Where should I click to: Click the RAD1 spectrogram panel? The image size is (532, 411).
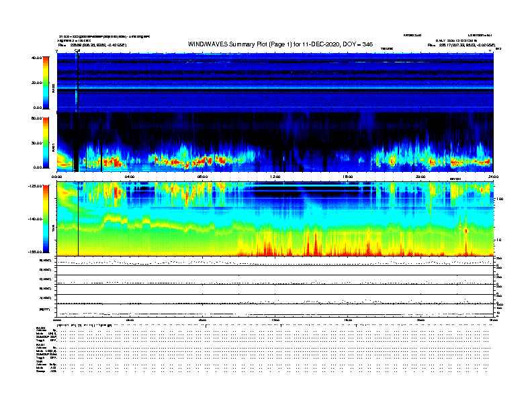pyautogui.click(x=275, y=142)
